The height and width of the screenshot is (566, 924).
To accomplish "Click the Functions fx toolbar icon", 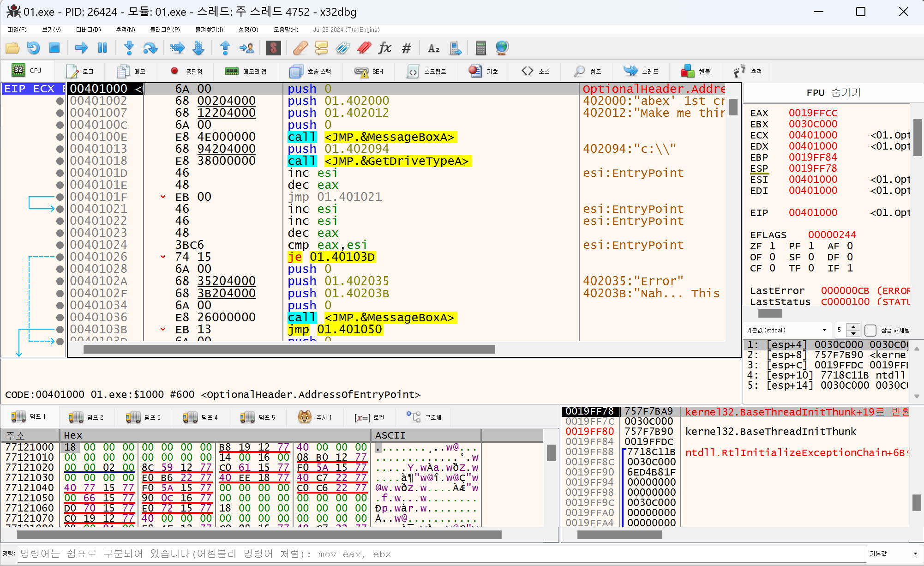I will (384, 48).
